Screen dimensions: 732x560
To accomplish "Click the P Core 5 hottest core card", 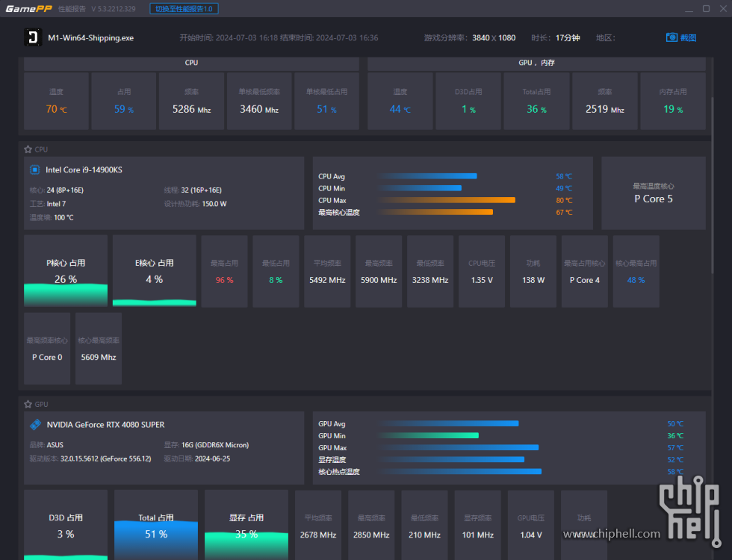I will coord(654,193).
